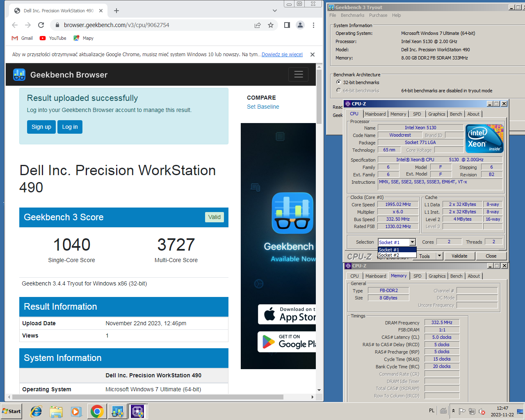Screen dimensions: 525x420
Task: Open Windows Start menu
Action: [x=11, y=411]
